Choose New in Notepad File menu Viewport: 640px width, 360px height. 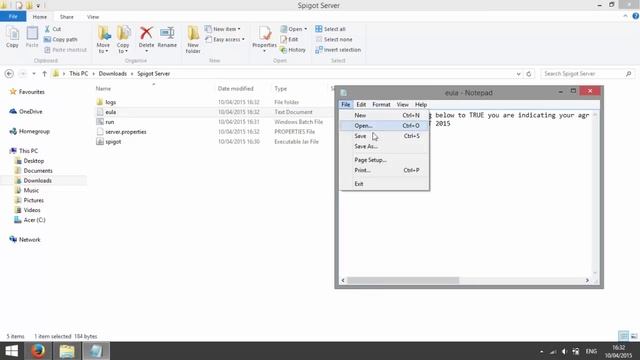coord(384,116)
